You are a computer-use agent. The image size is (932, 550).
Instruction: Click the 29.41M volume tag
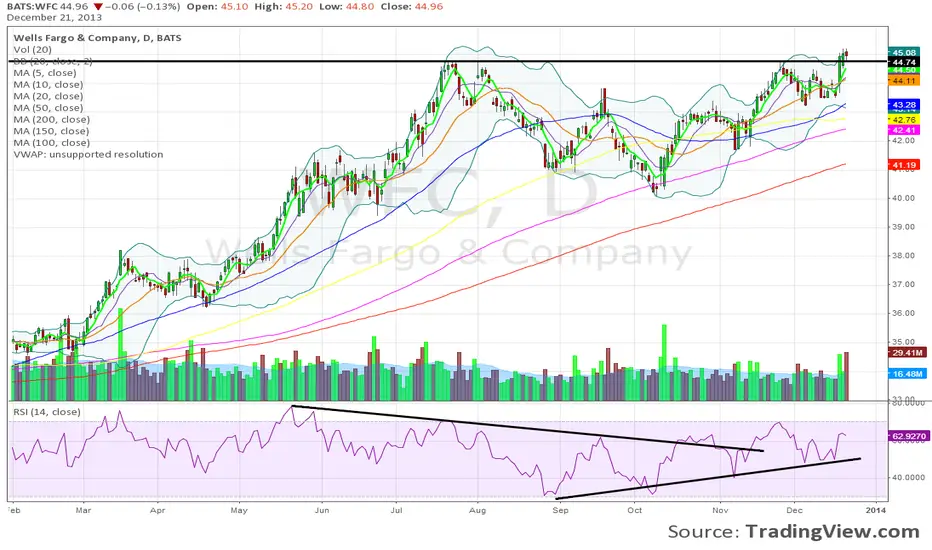[x=907, y=353]
